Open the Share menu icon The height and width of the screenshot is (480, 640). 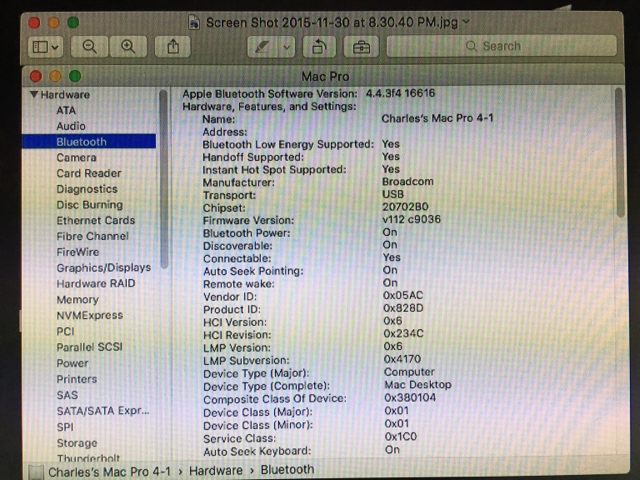[173, 47]
